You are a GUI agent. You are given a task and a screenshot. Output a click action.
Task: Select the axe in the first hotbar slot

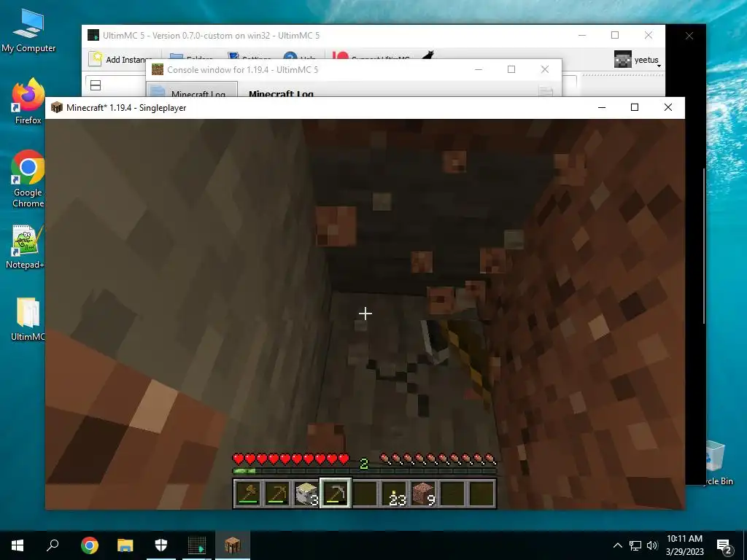click(x=248, y=494)
